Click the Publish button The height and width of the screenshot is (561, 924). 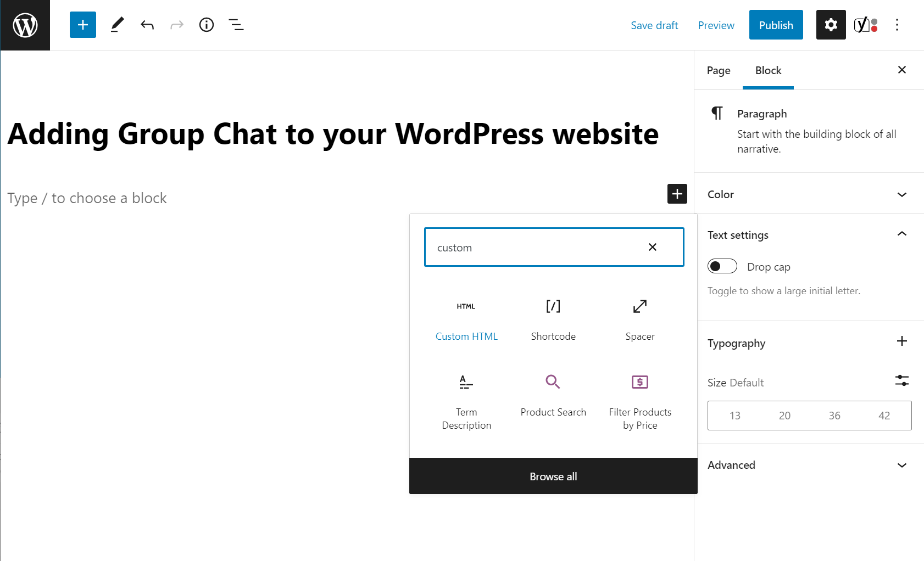click(x=776, y=25)
